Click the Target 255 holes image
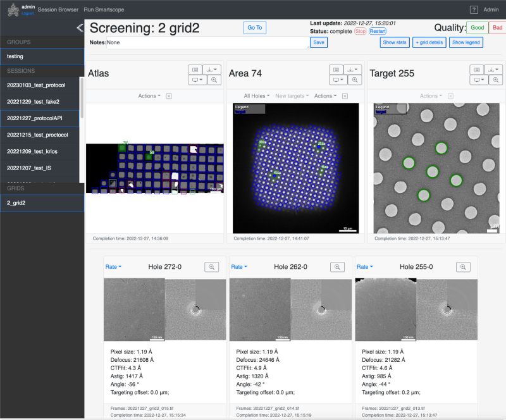Viewport: 506px width, 420px height. point(436,168)
